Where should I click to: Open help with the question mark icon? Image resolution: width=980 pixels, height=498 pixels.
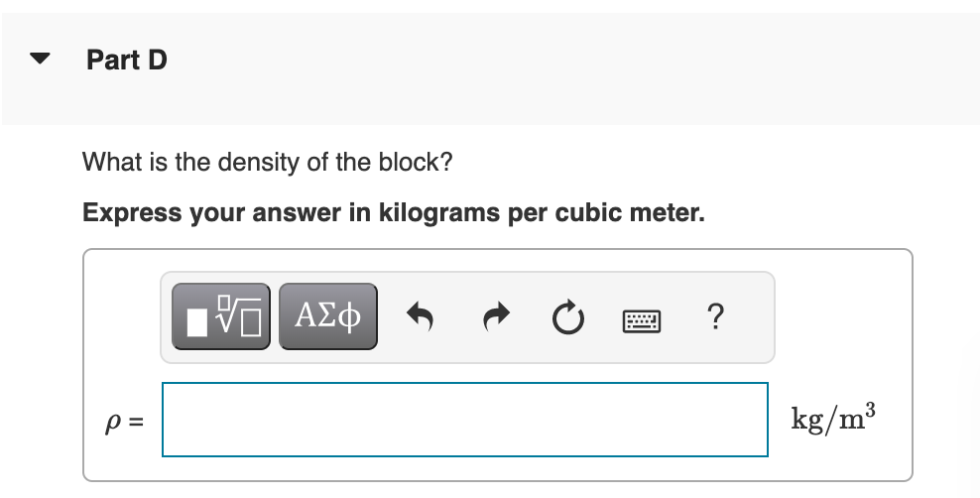[715, 316]
